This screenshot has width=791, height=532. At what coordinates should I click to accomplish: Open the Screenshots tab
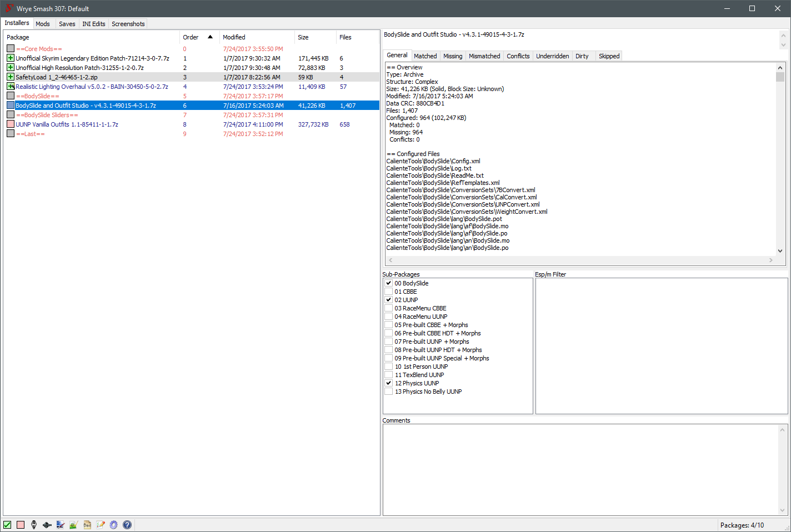coord(128,24)
